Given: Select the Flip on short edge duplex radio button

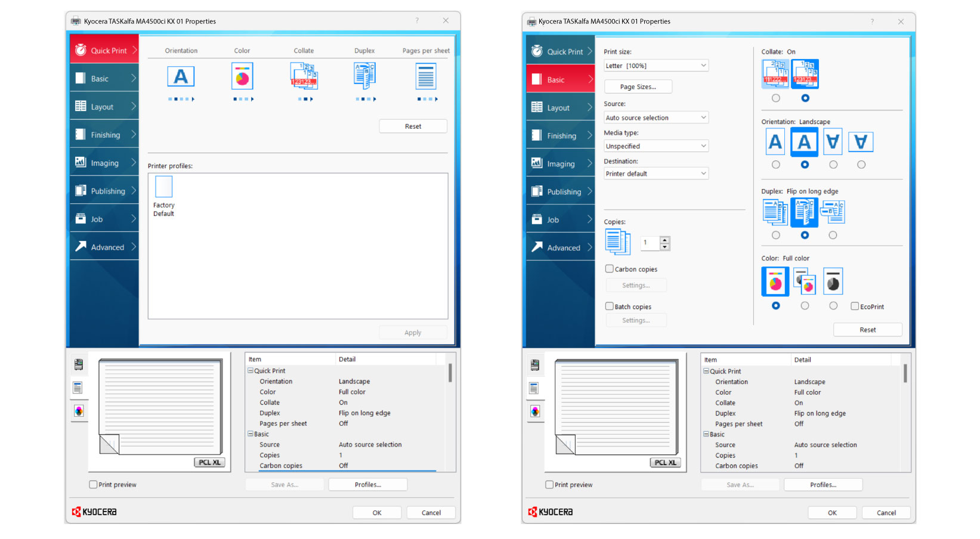Looking at the screenshot, I should click(x=833, y=235).
